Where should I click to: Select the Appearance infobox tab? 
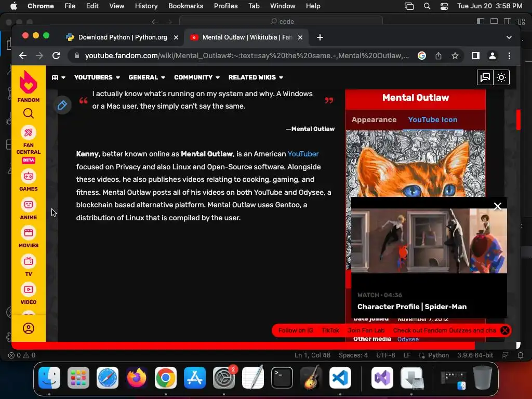[x=374, y=119]
